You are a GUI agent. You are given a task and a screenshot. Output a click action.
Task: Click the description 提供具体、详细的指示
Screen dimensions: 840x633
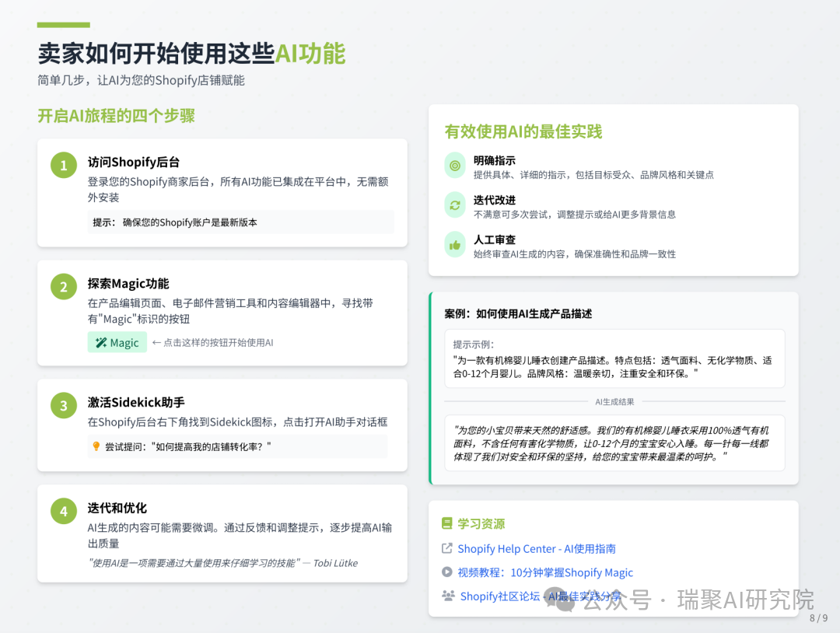[x=593, y=175]
